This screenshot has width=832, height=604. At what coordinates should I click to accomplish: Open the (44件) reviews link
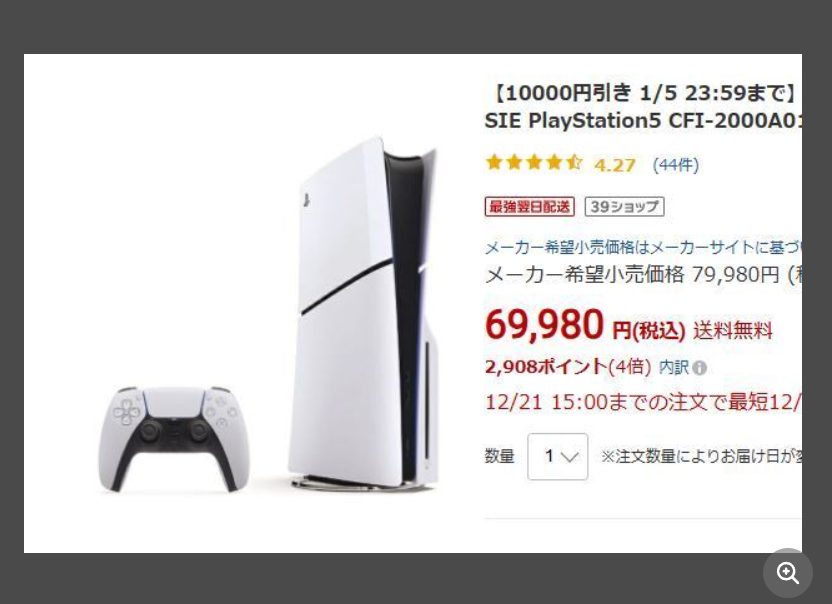(x=675, y=165)
